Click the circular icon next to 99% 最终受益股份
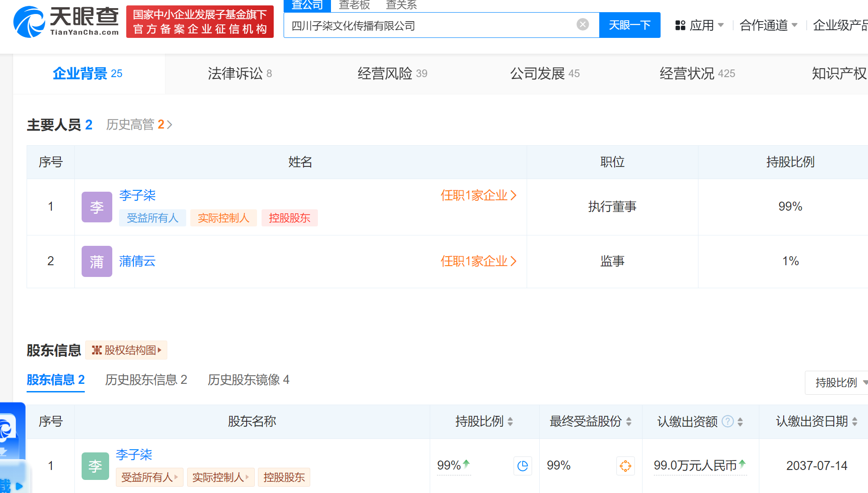Screen dimensions: 868x493 tap(625, 466)
